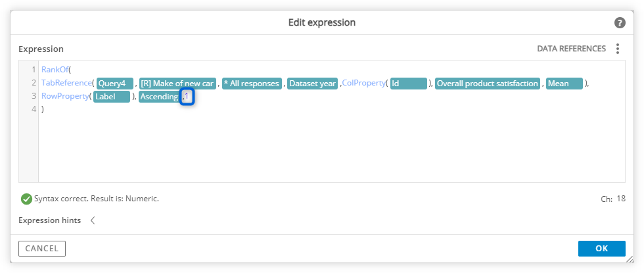Open the help question mark icon
This screenshot has height=273, width=644.
[620, 22]
